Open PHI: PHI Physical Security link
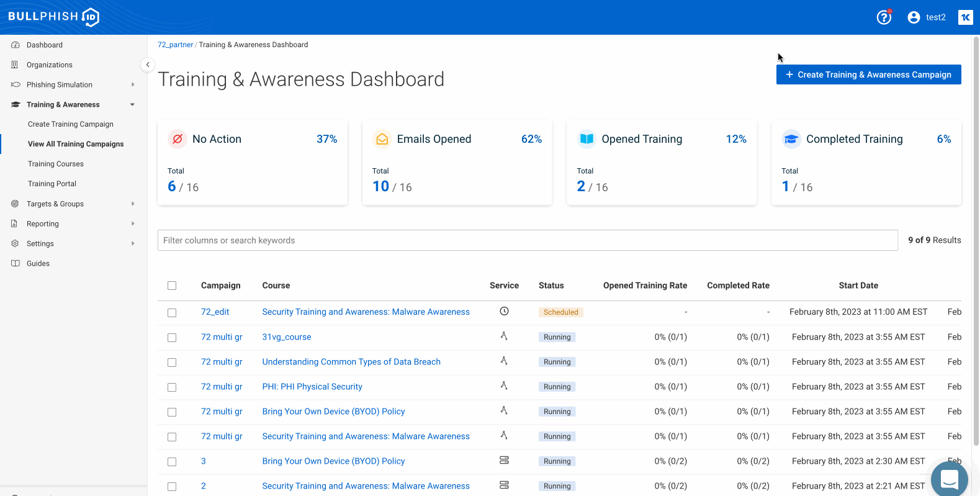980x496 pixels. click(x=312, y=386)
